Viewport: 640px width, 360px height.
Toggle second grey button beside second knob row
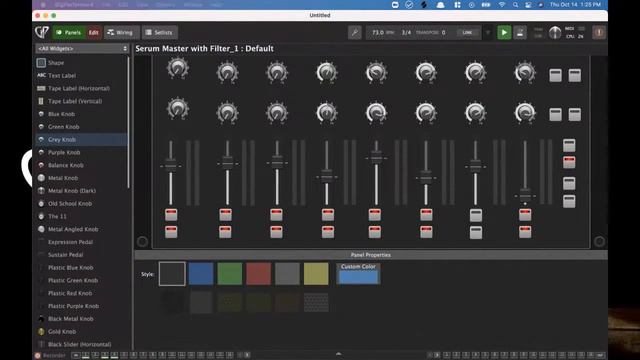pyautogui.click(x=575, y=115)
